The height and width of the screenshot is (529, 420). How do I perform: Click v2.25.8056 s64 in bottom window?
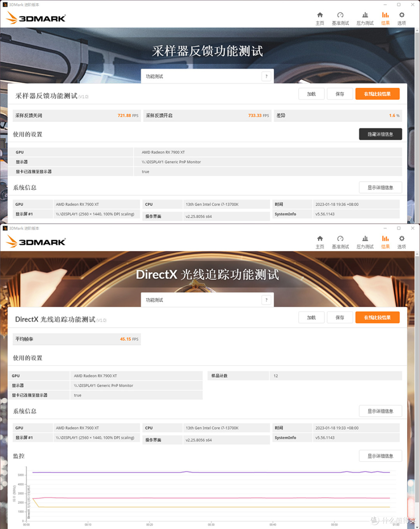point(199,440)
